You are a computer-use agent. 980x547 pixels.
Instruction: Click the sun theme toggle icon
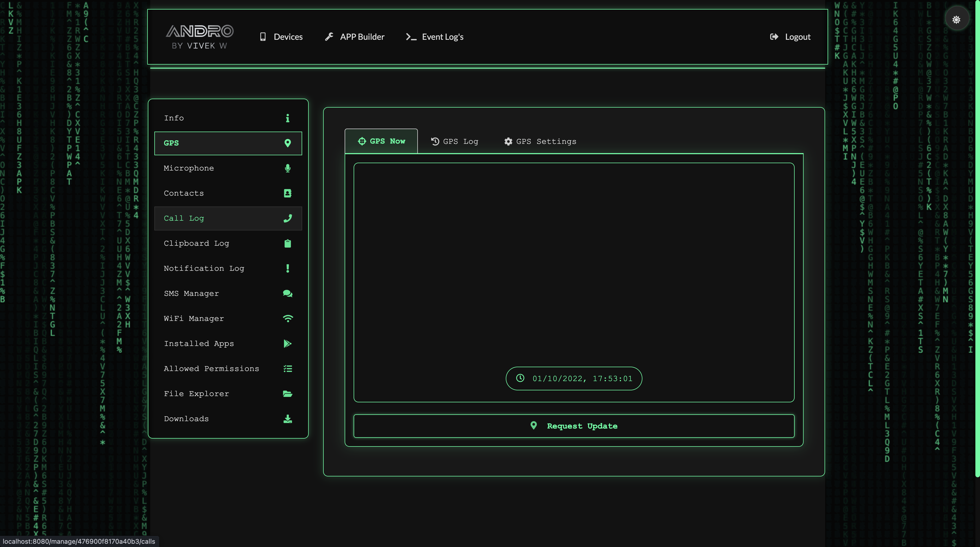coord(956,20)
